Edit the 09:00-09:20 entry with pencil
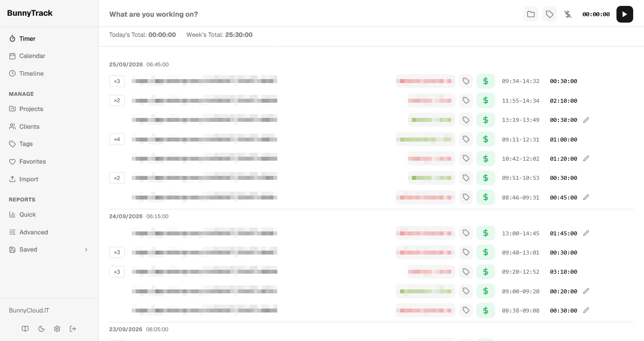 pos(586,291)
